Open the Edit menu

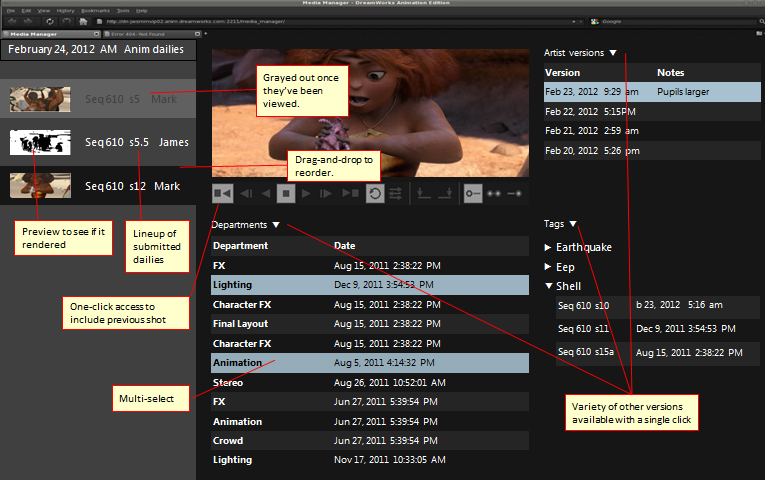tap(26, 11)
